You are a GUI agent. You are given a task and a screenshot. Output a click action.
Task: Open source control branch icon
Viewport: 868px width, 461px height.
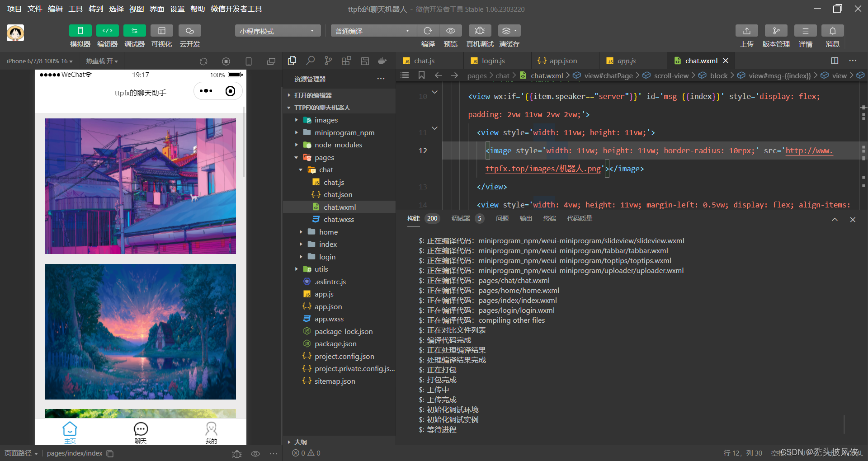328,61
